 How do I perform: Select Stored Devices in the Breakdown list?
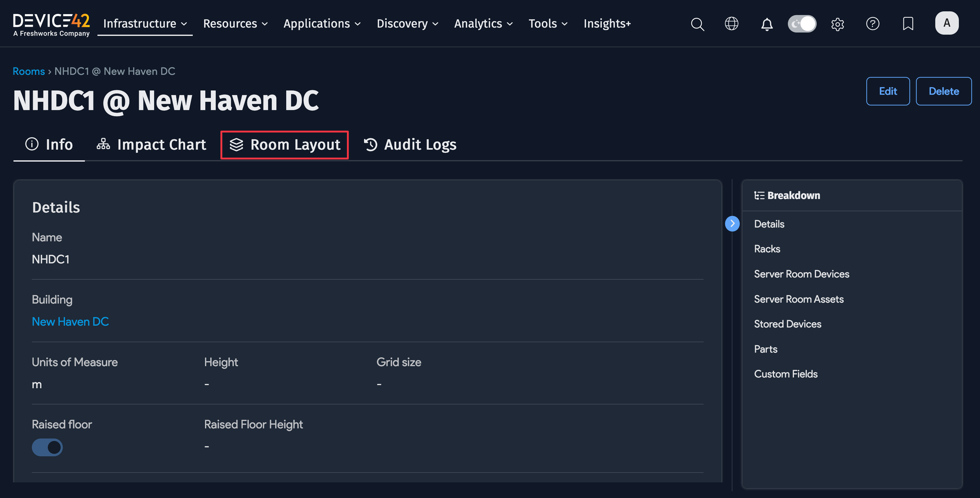click(787, 324)
